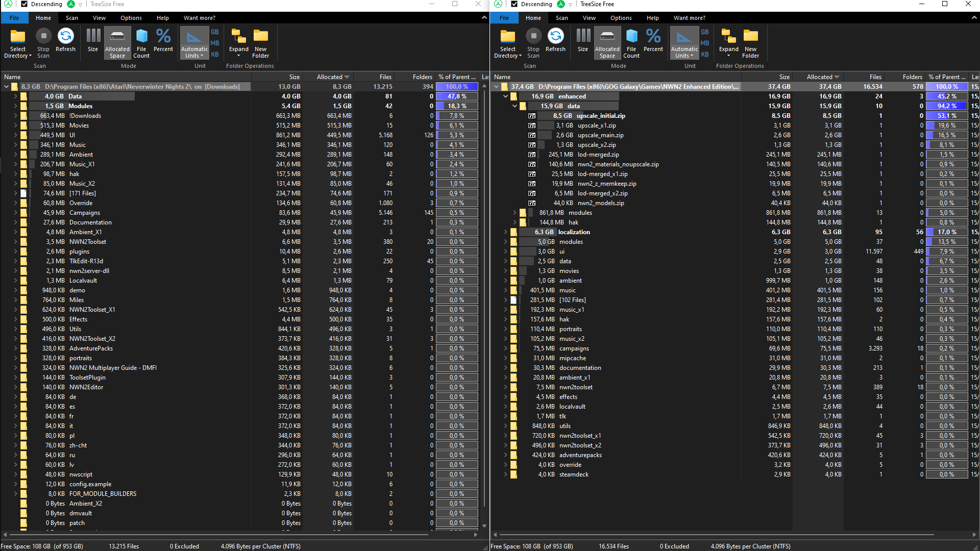Image resolution: width=980 pixels, height=551 pixels.
Task: Switch to Scan tab in left window
Action: click(72, 18)
